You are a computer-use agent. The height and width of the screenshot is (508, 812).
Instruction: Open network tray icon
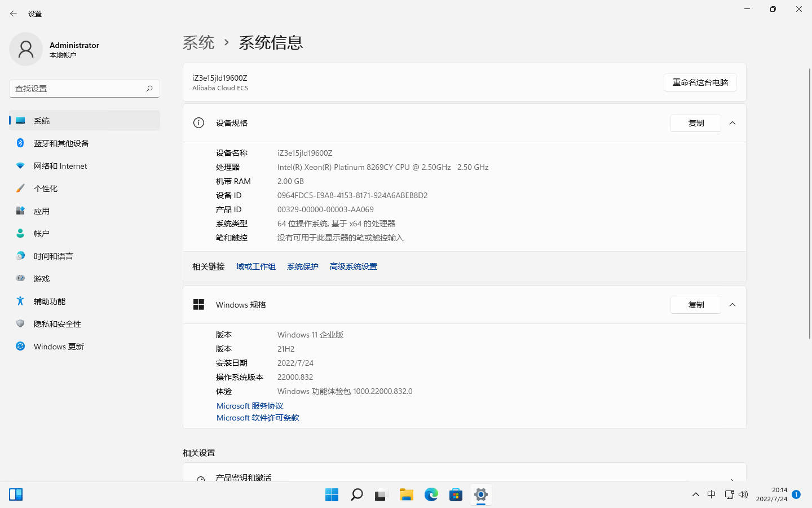[x=729, y=495]
